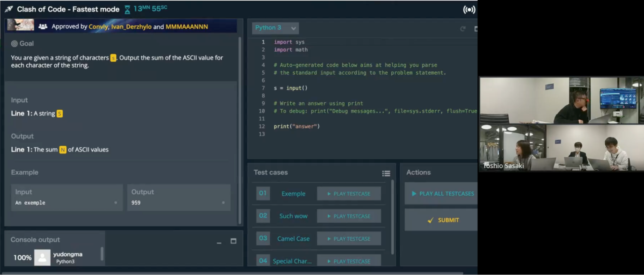Image resolution: width=644 pixels, height=275 pixels.
Task: Click the contributors group icon
Action: point(43,27)
